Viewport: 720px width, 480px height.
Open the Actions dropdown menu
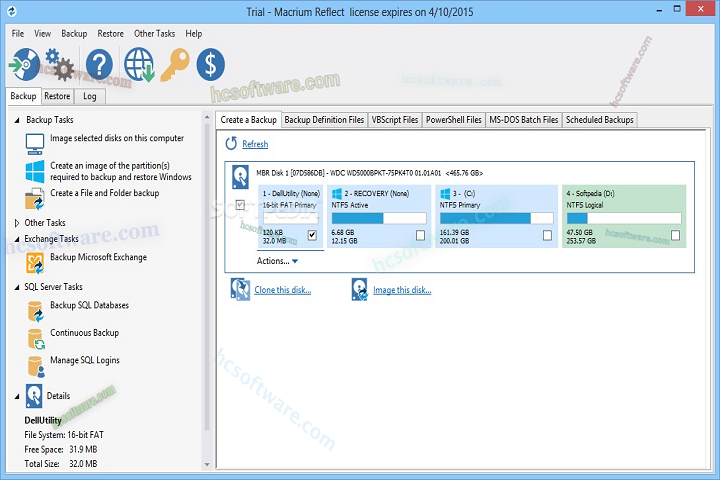point(277,261)
